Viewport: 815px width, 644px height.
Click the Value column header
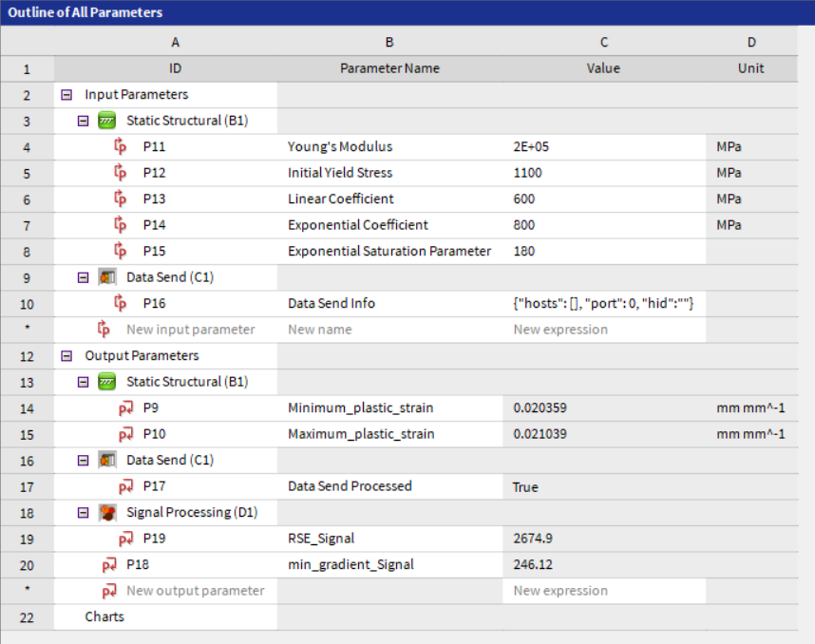pos(603,68)
